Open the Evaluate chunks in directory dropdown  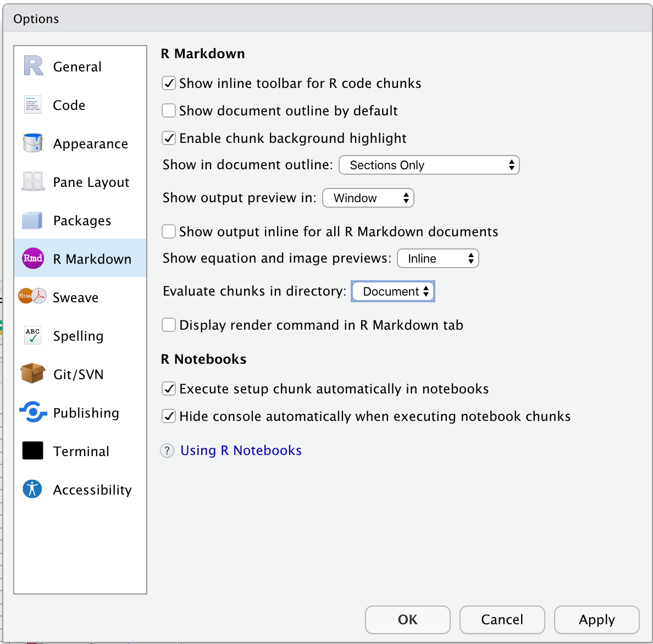tap(392, 291)
